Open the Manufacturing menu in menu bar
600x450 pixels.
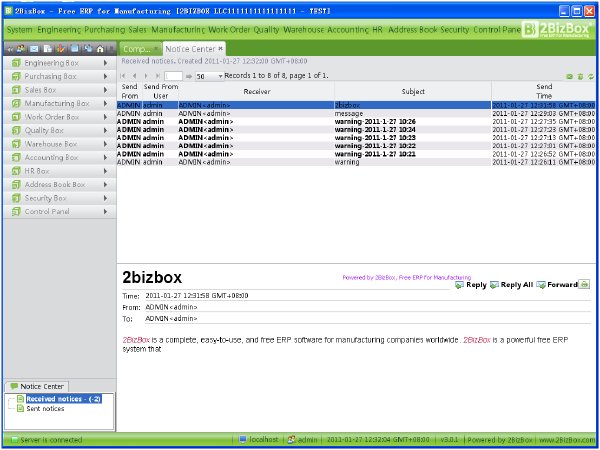pyautogui.click(x=178, y=29)
